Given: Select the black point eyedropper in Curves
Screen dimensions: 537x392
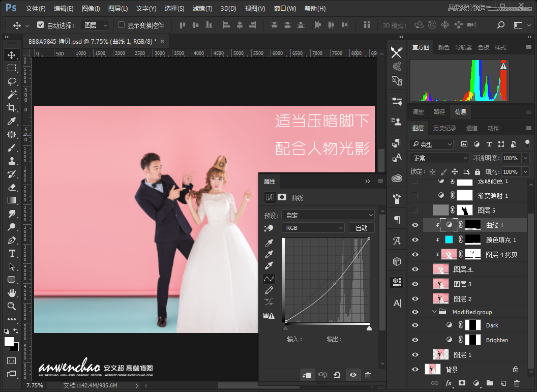Looking at the screenshot, I should tap(269, 243).
